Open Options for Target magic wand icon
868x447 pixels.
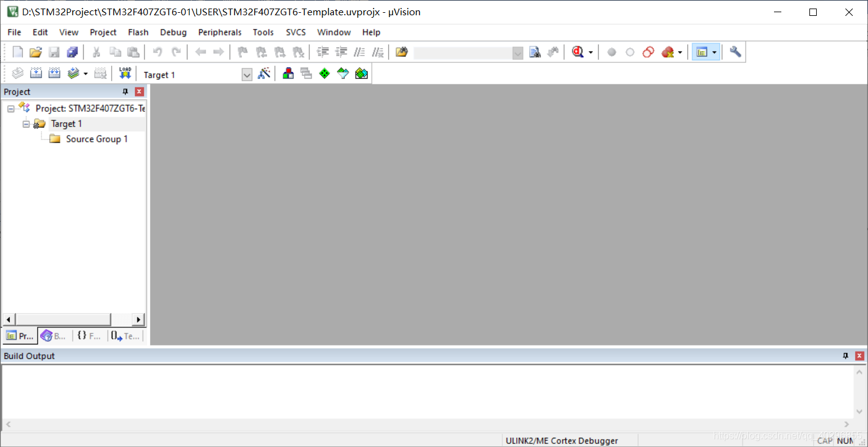(x=264, y=74)
